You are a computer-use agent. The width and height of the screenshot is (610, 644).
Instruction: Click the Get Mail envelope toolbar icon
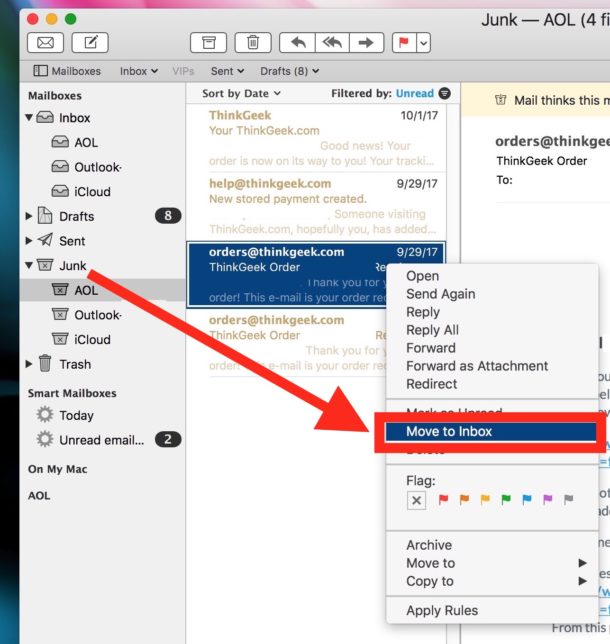(45, 42)
